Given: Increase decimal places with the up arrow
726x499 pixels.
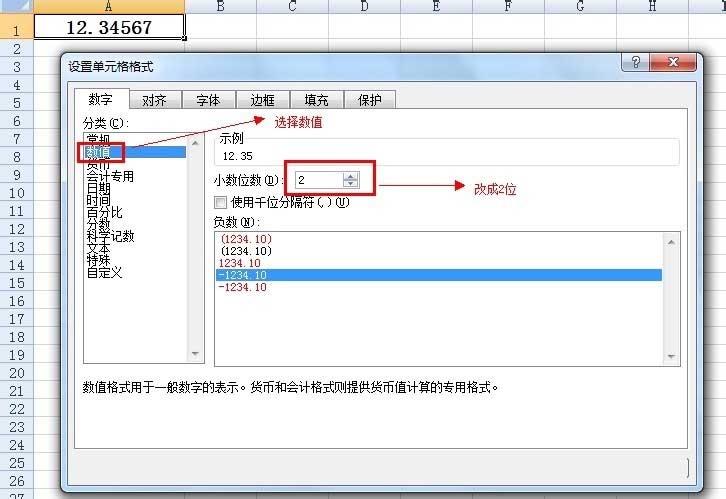Looking at the screenshot, I should pyautogui.click(x=350, y=175).
